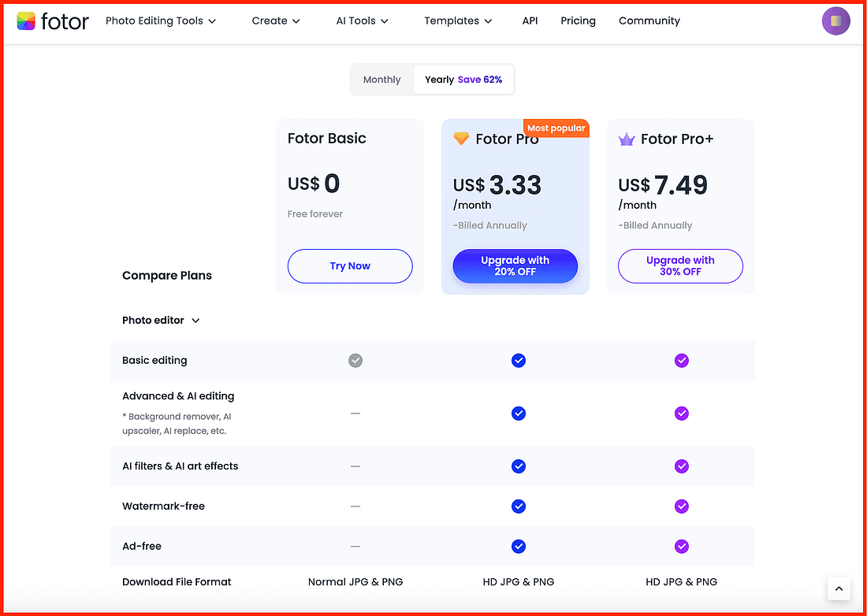Click Normal JPG & PNG cell

coord(355,582)
